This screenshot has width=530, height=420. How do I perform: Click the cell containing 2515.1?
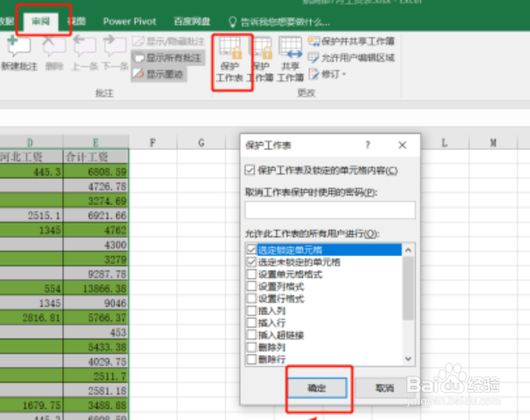[31, 215]
